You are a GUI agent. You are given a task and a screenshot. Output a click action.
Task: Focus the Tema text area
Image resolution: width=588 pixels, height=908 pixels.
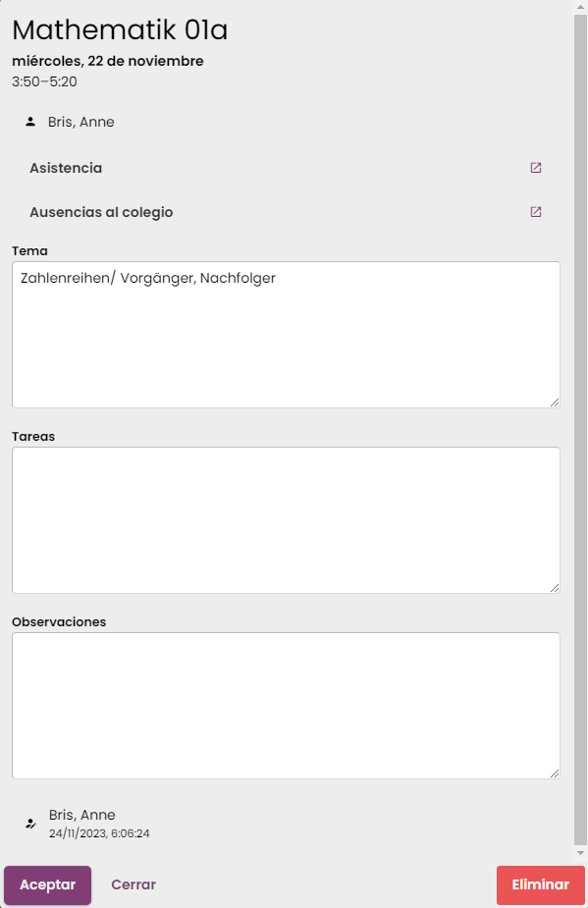tap(286, 335)
